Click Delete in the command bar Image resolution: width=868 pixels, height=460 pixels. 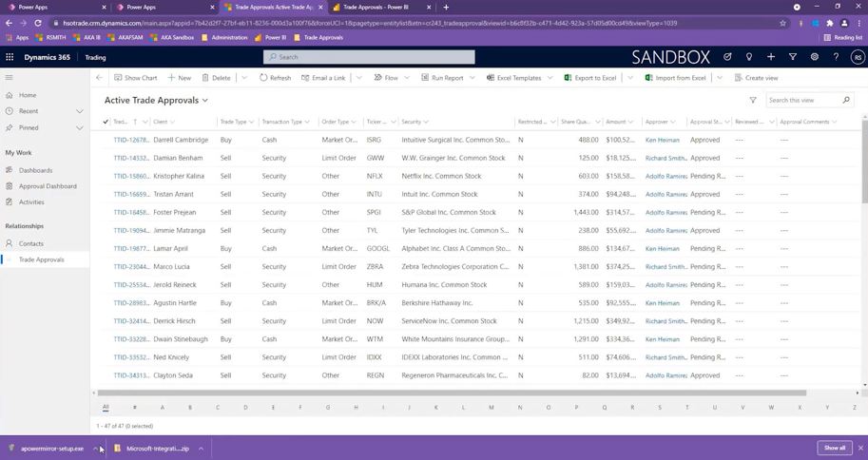pos(216,78)
